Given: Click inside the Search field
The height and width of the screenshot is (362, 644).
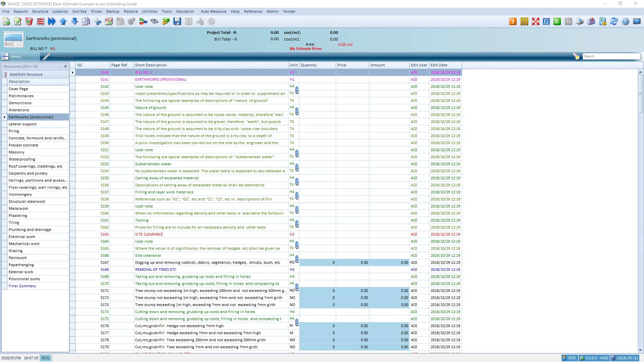Looking at the screenshot, I should tap(611, 56).
